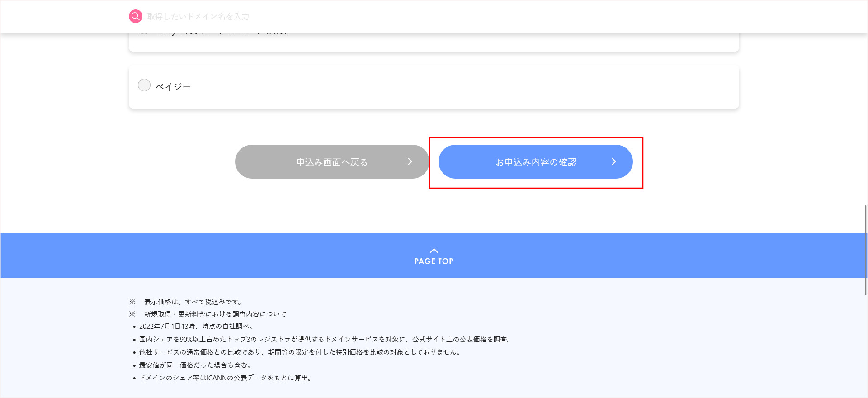Click the footnote ドメインのシェア率はICANNの公表データをもとに算出。

226,378
